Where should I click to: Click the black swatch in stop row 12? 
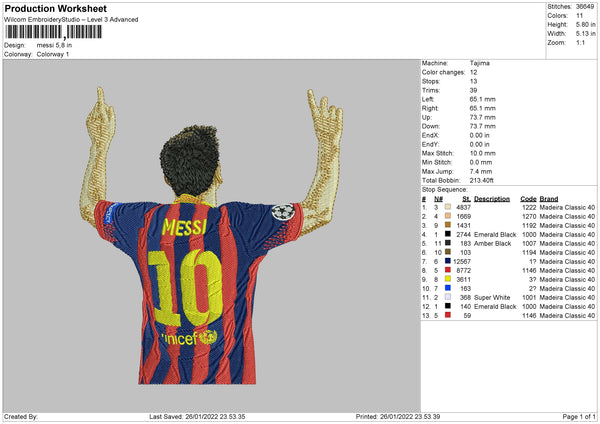pos(448,306)
